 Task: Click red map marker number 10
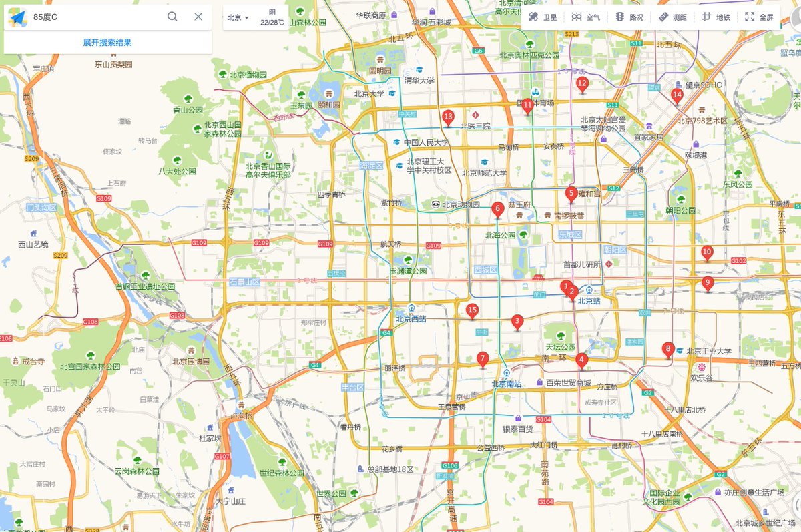click(707, 253)
